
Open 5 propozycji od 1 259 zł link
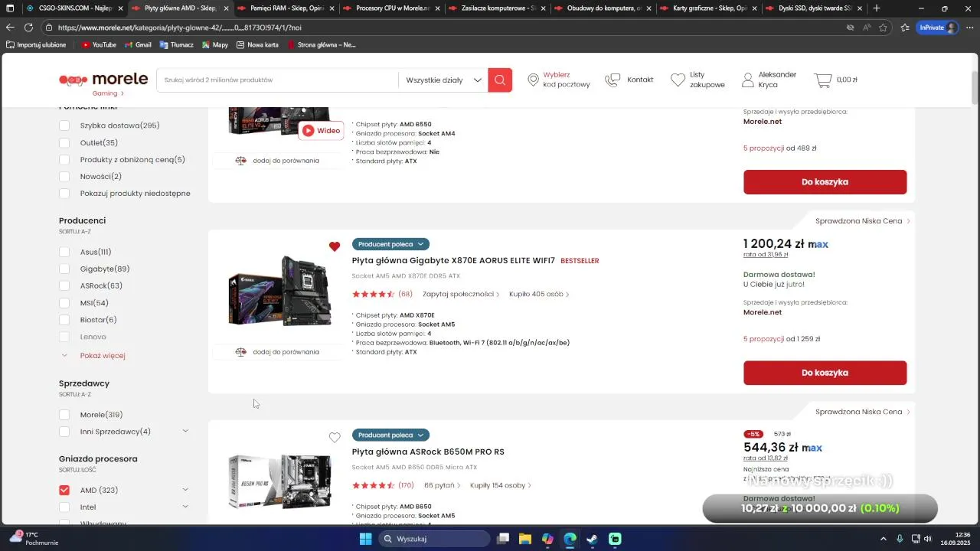click(781, 339)
